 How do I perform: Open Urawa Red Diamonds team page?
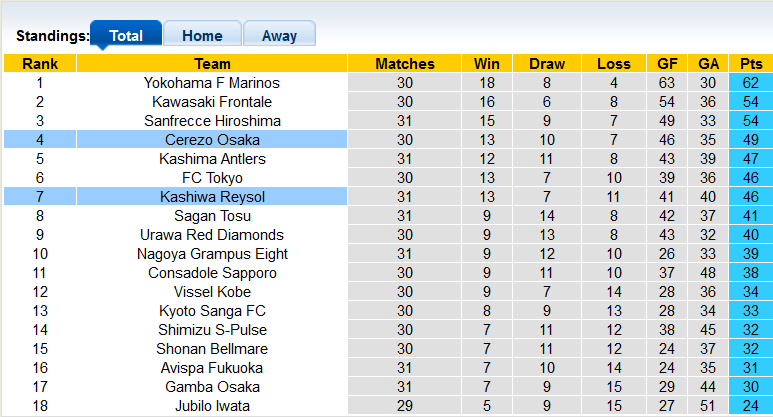pyautogui.click(x=212, y=235)
